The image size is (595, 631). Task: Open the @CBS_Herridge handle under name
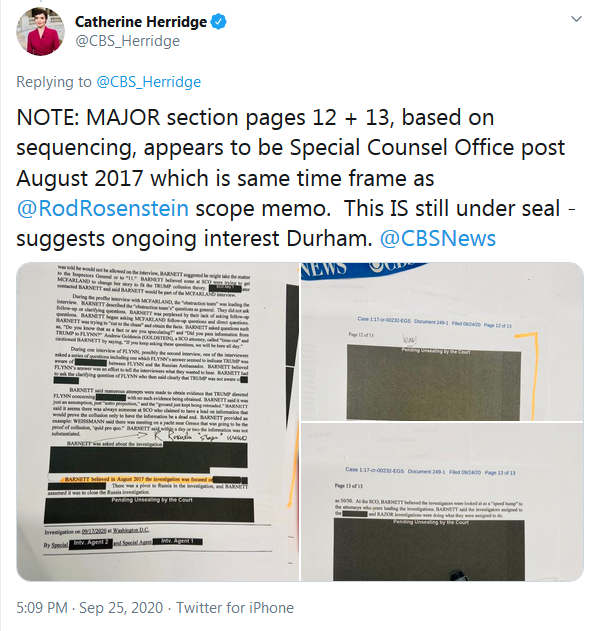(x=128, y=41)
